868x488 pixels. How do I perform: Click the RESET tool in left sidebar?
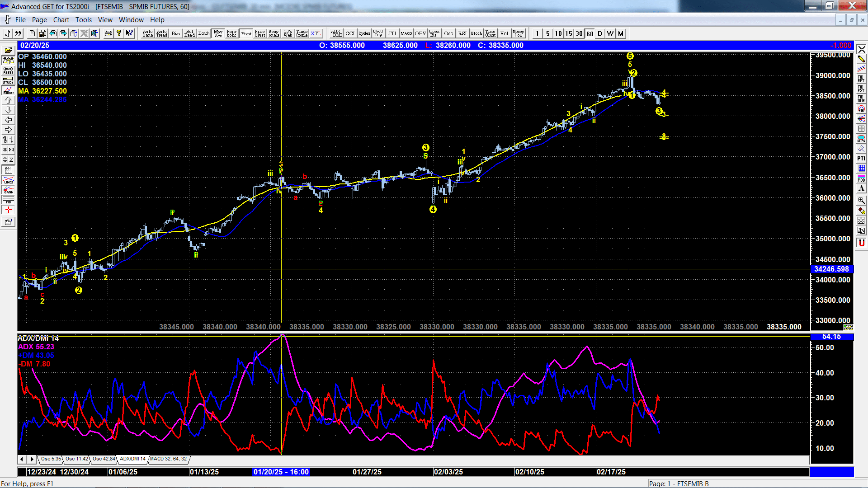point(8,70)
